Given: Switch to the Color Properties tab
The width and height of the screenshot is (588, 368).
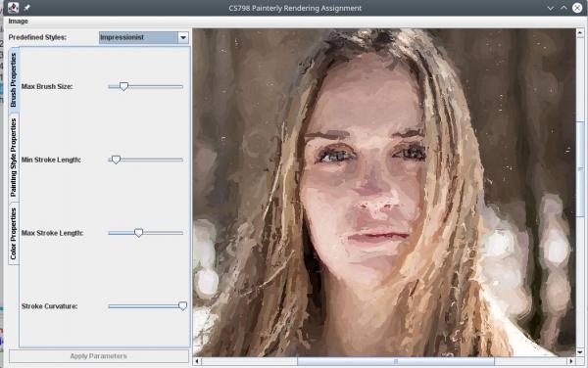Looking at the screenshot, I should 14,234.
